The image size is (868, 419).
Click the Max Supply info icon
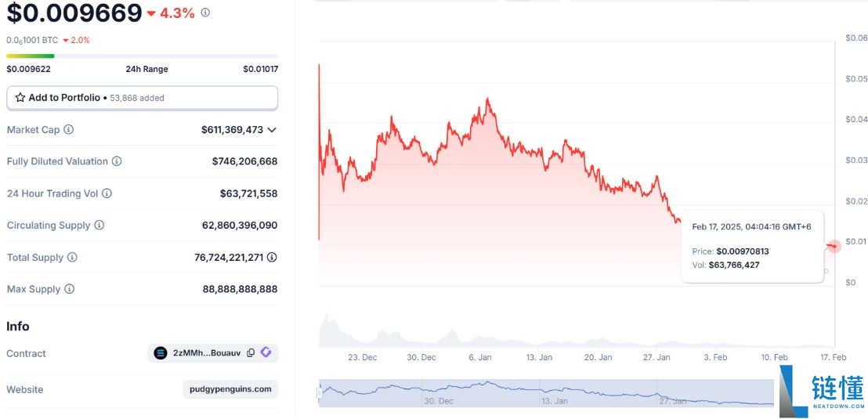[69, 289]
